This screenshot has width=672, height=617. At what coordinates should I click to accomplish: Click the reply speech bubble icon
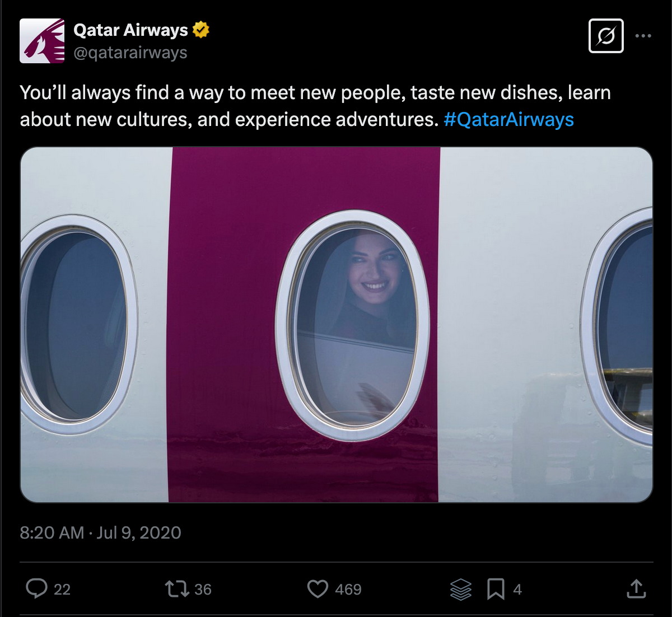(x=37, y=589)
